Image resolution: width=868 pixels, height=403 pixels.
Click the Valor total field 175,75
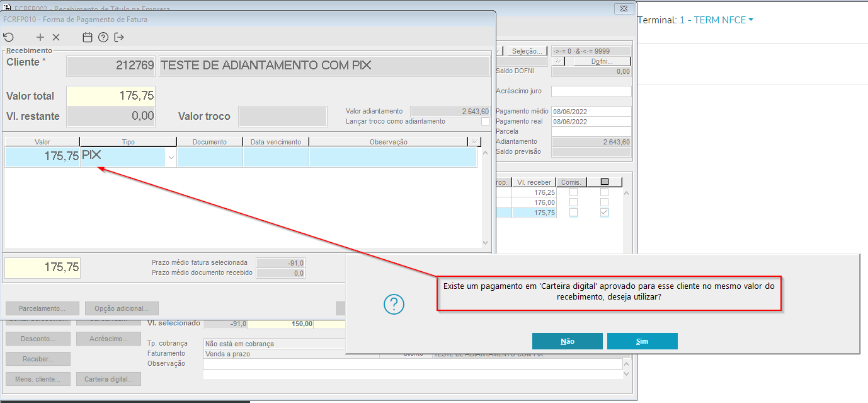(x=111, y=96)
